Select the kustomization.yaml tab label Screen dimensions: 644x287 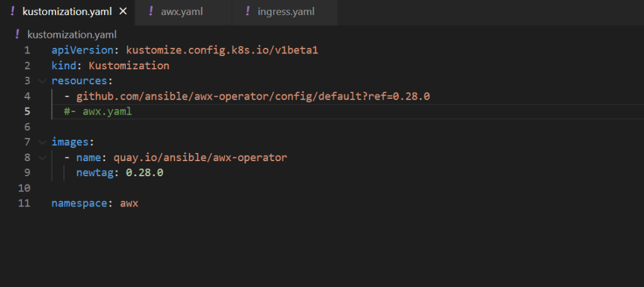(x=67, y=12)
